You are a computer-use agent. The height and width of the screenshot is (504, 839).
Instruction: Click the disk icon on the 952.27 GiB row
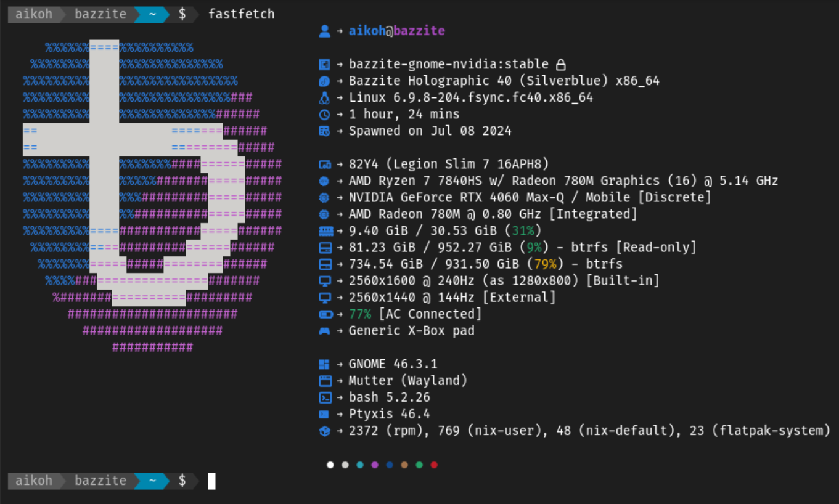(325, 247)
